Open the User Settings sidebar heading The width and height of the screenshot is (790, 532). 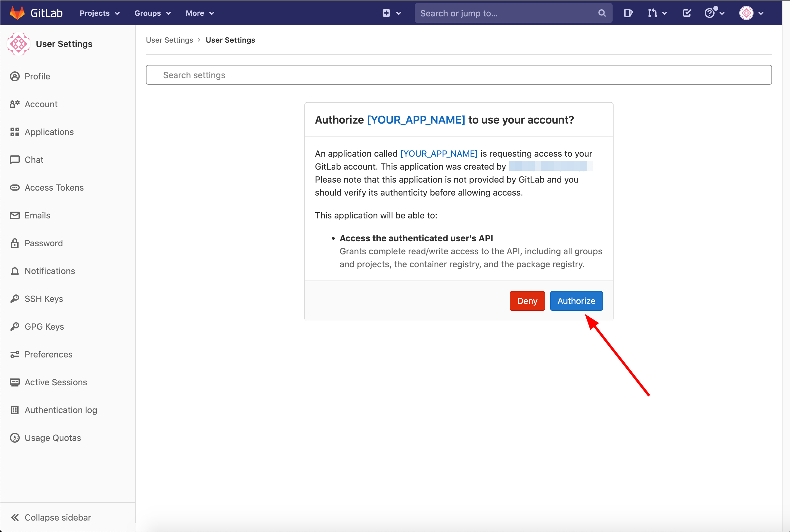64,44
